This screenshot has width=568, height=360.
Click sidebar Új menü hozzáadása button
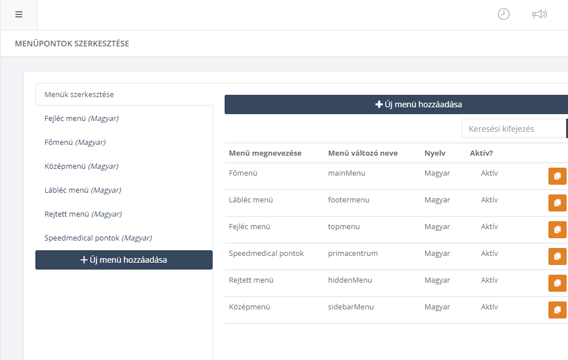click(124, 260)
